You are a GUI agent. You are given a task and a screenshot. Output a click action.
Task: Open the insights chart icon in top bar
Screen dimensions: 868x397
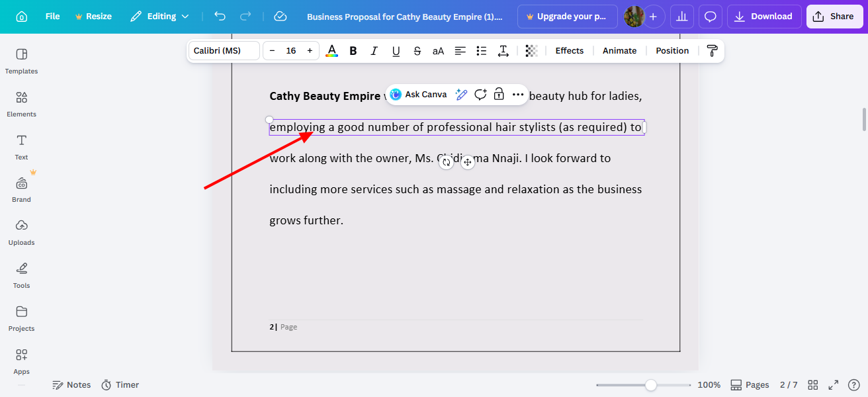click(682, 16)
